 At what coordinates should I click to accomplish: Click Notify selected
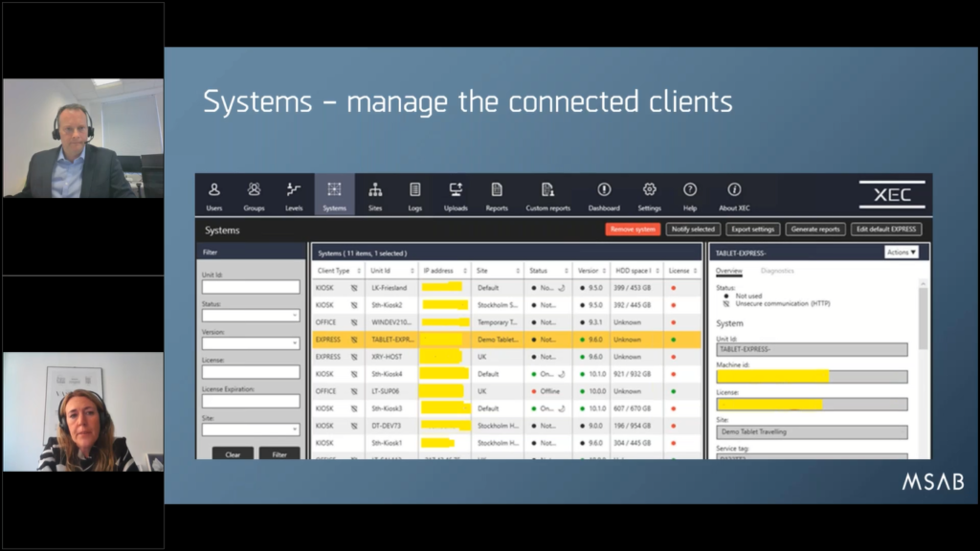693,230
